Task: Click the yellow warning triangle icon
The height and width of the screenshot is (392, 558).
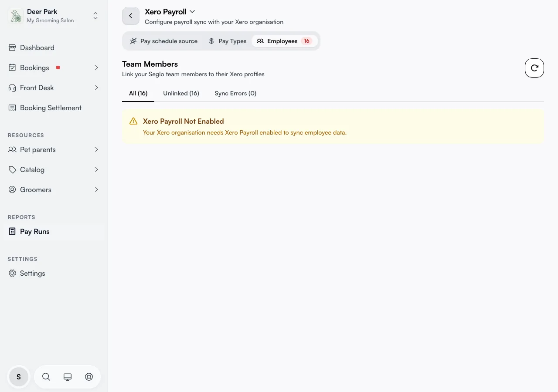Action: [x=133, y=121]
